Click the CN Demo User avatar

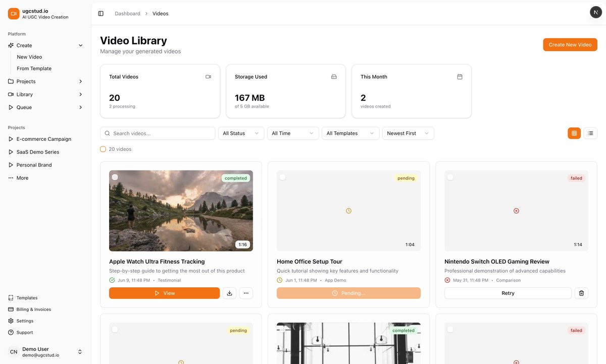point(14,352)
